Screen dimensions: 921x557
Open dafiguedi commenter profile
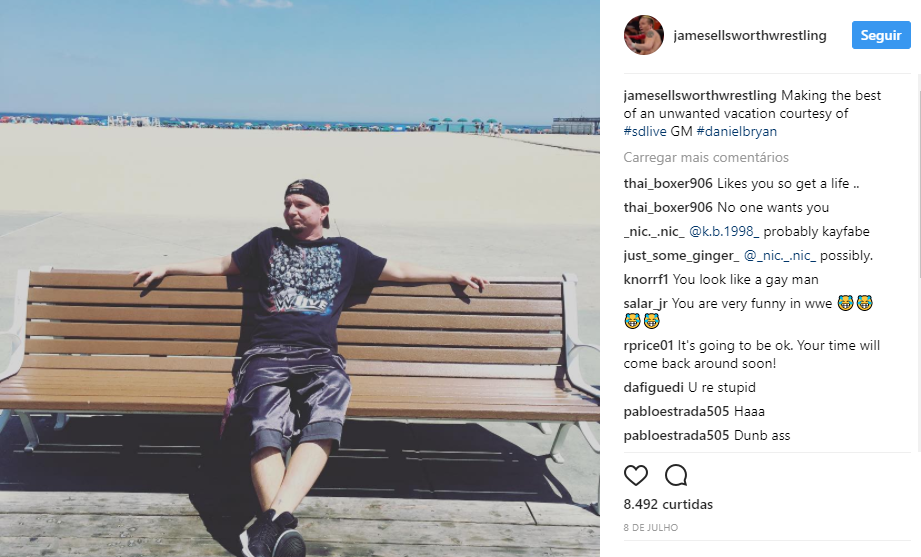(x=654, y=388)
